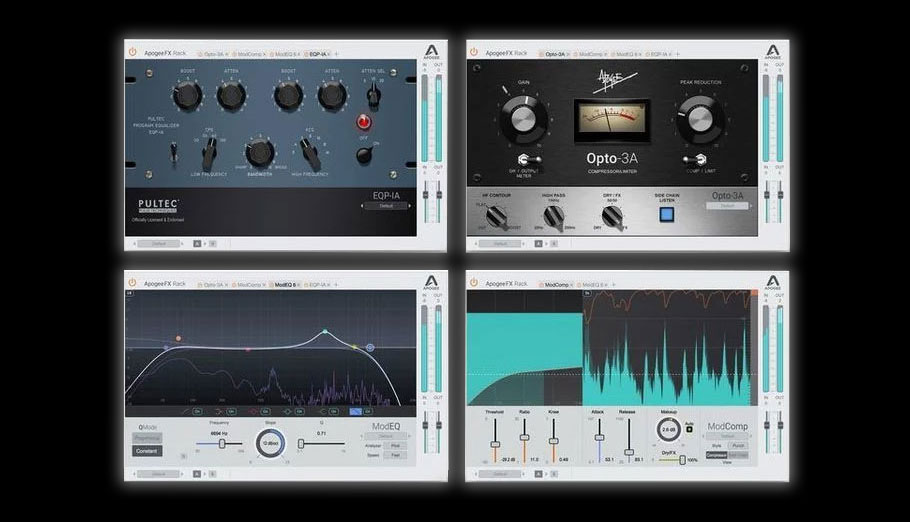This screenshot has width=910, height=522.
Task: Click Pultec red power lamp
Action: click(364, 122)
